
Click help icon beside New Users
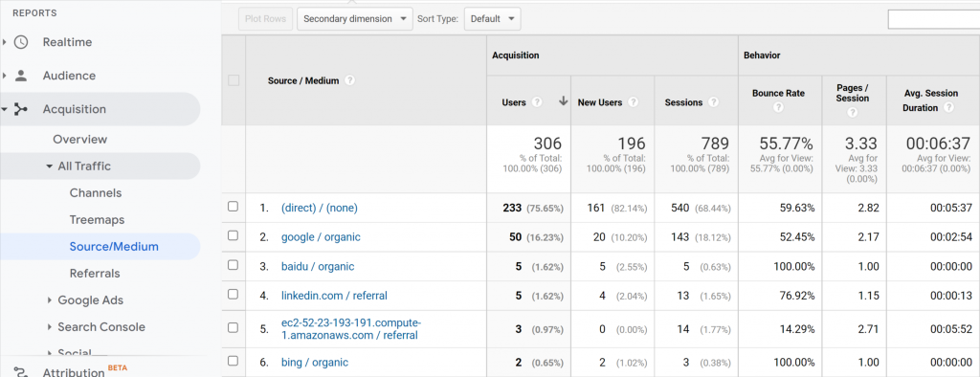point(634,102)
